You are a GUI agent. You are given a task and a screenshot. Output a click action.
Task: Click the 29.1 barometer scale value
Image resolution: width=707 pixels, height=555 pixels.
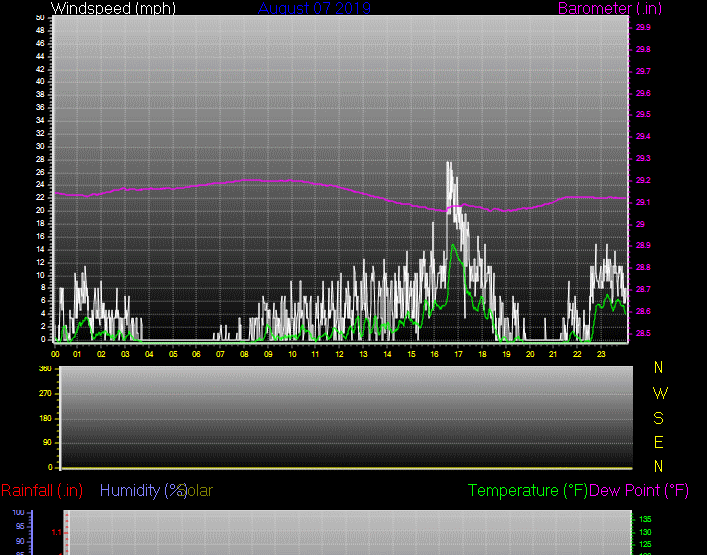click(643, 202)
